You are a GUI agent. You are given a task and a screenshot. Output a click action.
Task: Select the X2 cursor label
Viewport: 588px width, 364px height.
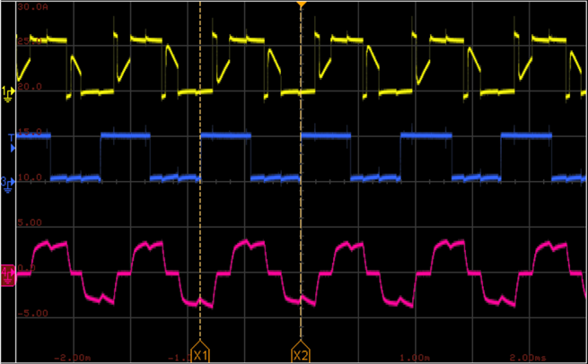click(301, 355)
